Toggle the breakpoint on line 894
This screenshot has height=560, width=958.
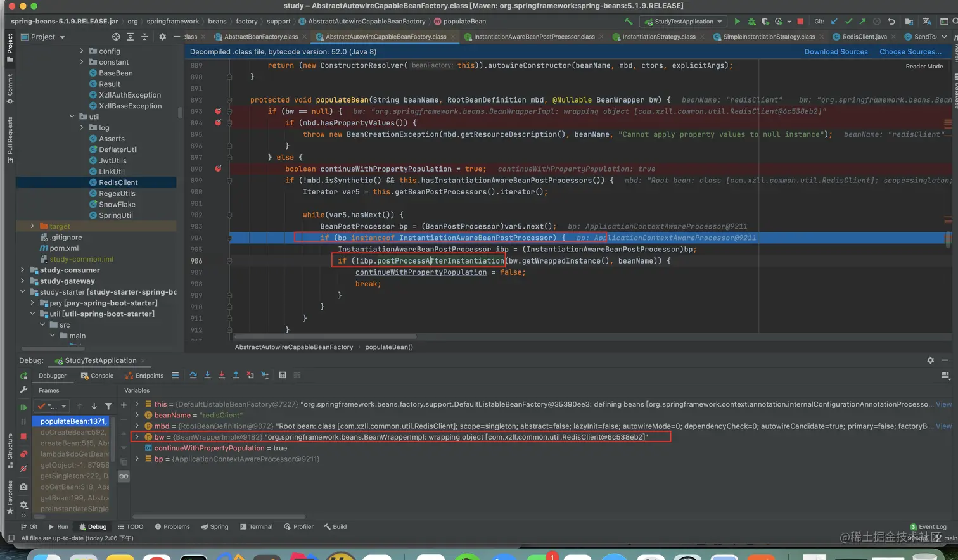pos(218,123)
